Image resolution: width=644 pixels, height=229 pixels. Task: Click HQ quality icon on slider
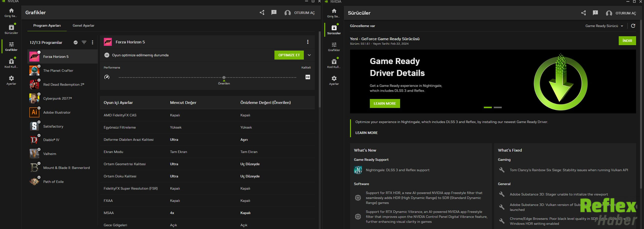[x=308, y=77]
